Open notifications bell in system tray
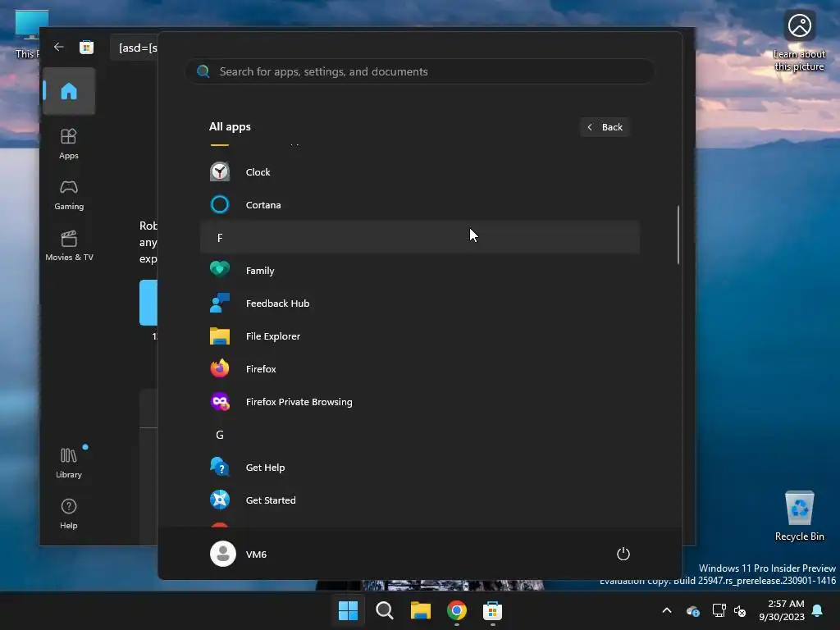The width and height of the screenshot is (840, 630). 818,610
